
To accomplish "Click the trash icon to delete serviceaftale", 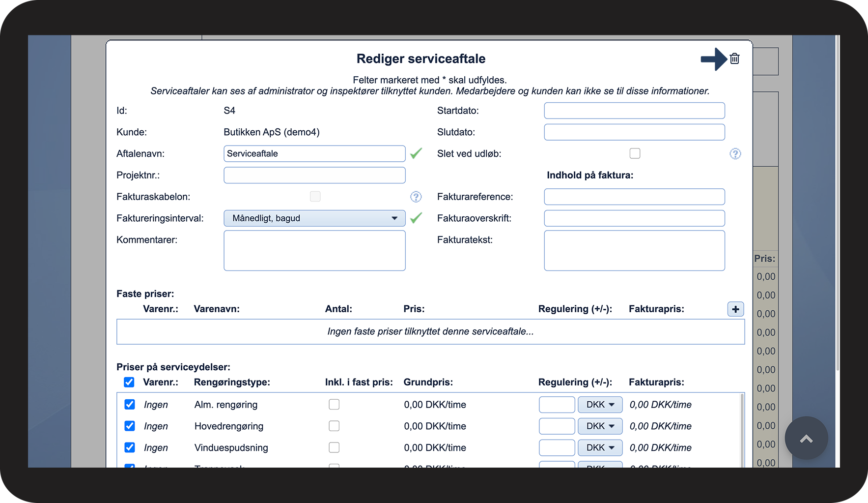I will (734, 59).
